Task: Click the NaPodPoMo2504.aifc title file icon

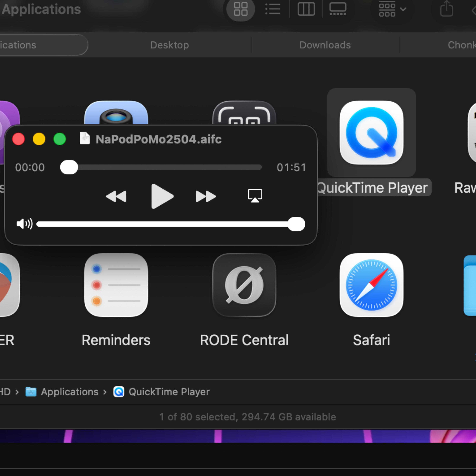Action: 85,138
